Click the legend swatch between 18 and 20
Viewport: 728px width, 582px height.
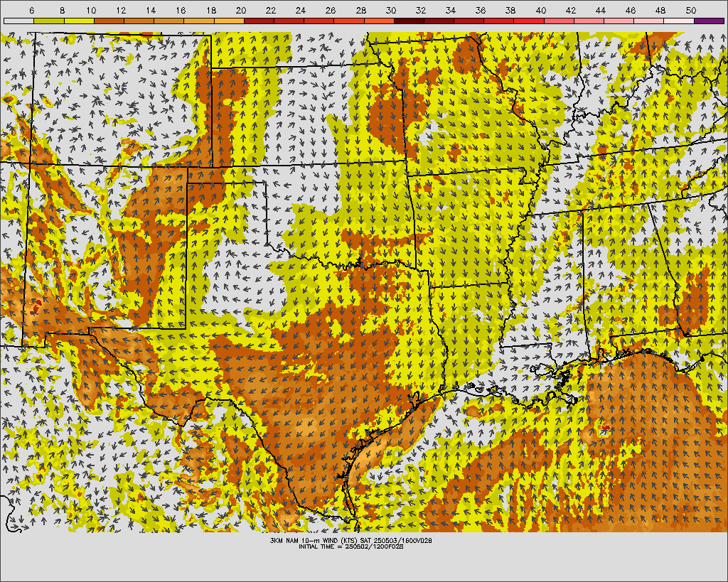pos(229,21)
